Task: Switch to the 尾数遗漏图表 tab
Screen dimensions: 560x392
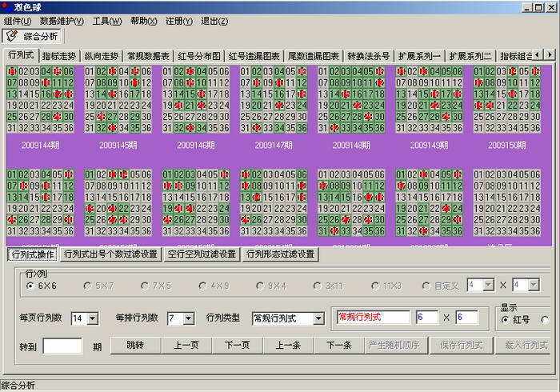Action: click(314, 56)
